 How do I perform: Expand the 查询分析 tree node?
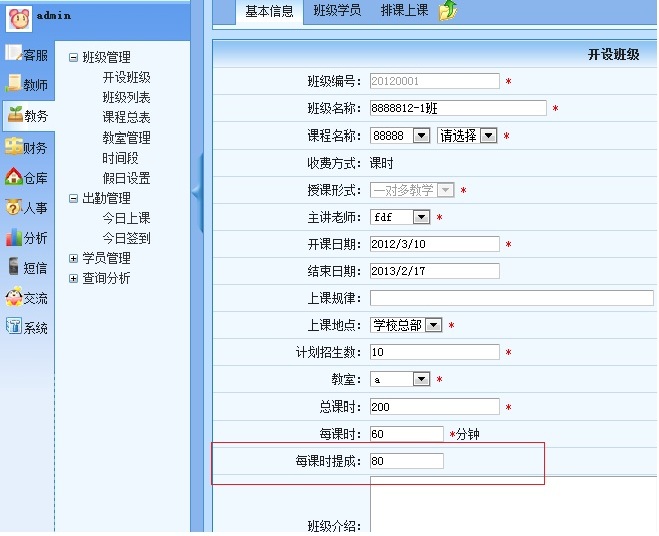[73, 278]
